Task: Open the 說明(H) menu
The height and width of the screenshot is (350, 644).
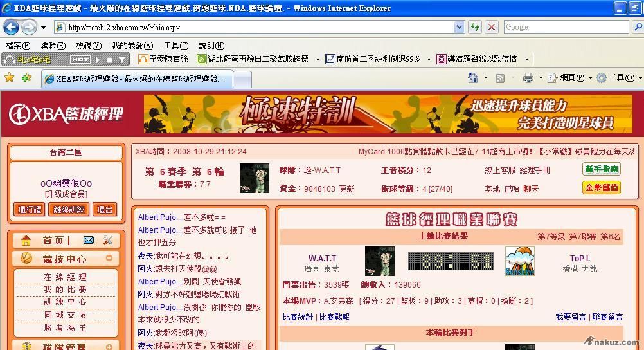Action: click(x=211, y=46)
